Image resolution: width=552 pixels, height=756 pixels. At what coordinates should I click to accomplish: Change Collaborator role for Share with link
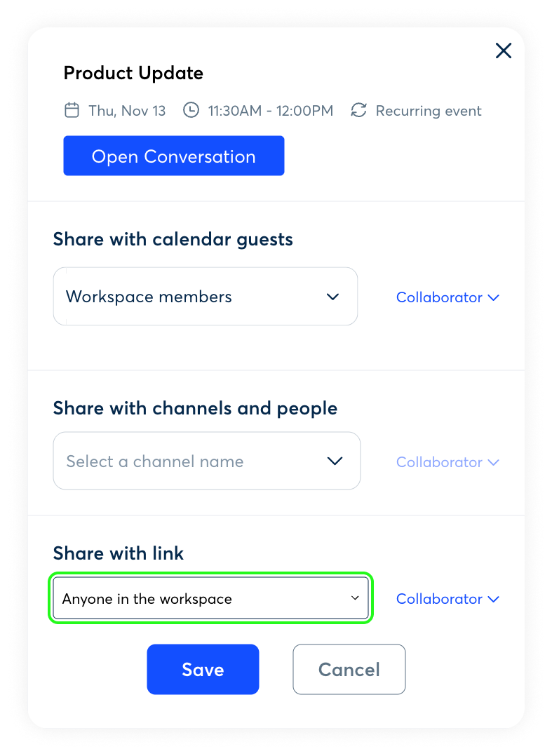pos(447,599)
